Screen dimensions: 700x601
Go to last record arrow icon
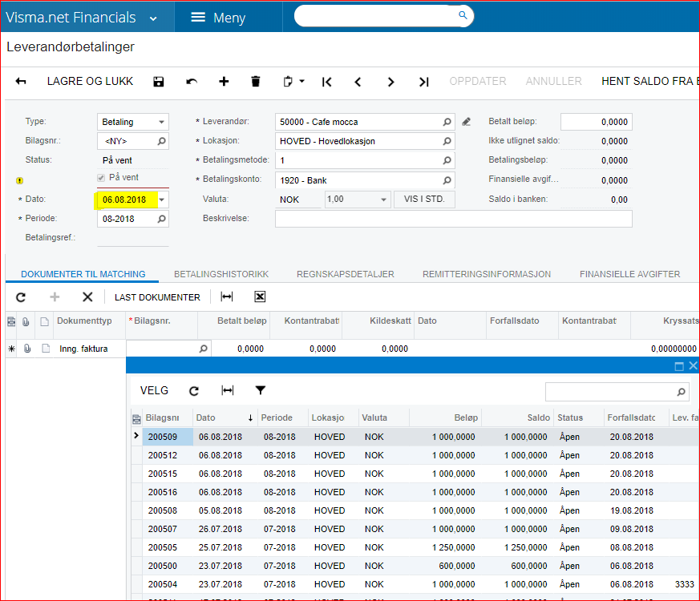click(423, 82)
